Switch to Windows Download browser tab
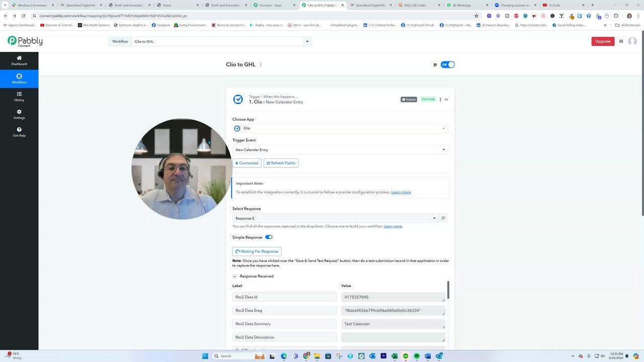The height and width of the screenshot is (362, 644). pyautogui.click(x=33, y=5)
